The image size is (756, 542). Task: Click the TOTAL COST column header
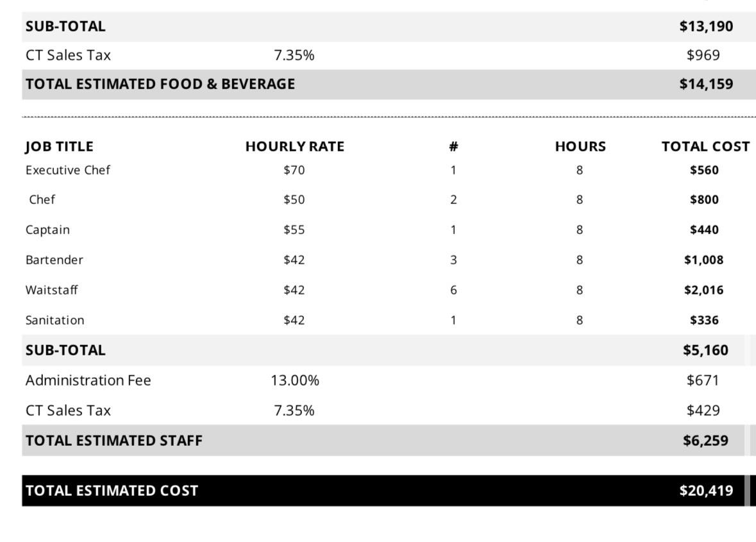point(705,146)
